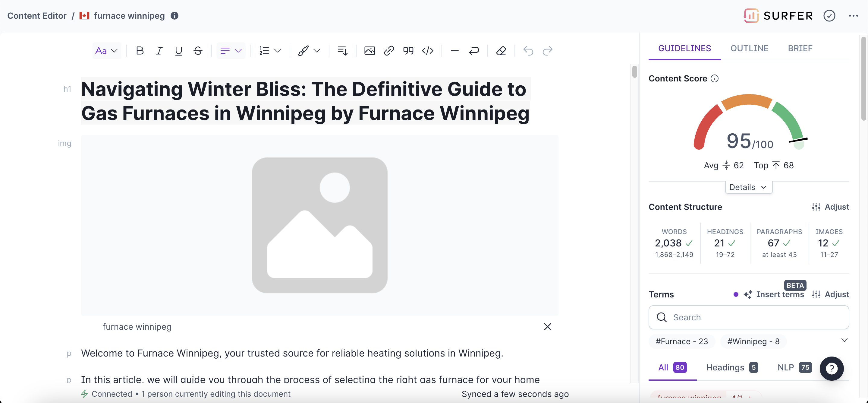Adjust the Terms settings

click(830, 295)
